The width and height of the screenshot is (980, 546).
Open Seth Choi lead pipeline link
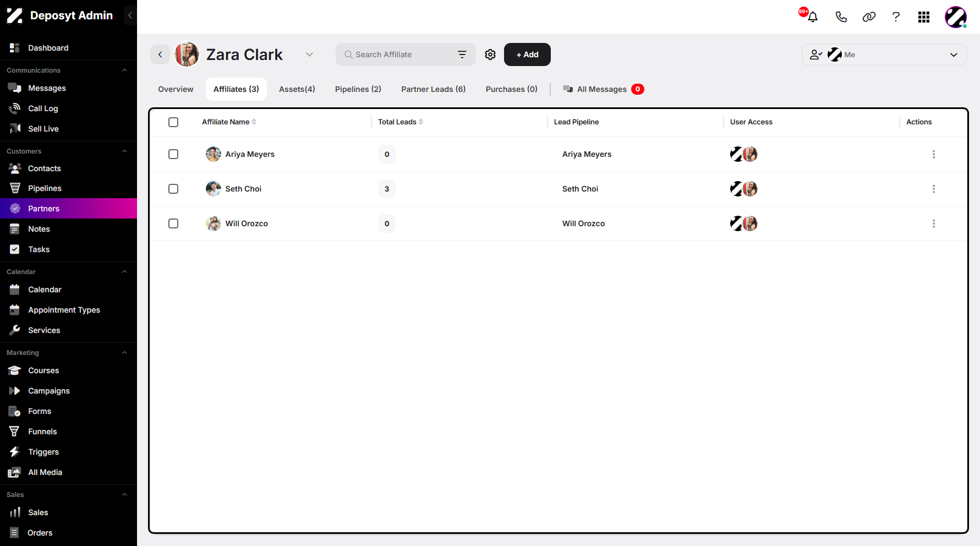coord(580,189)
